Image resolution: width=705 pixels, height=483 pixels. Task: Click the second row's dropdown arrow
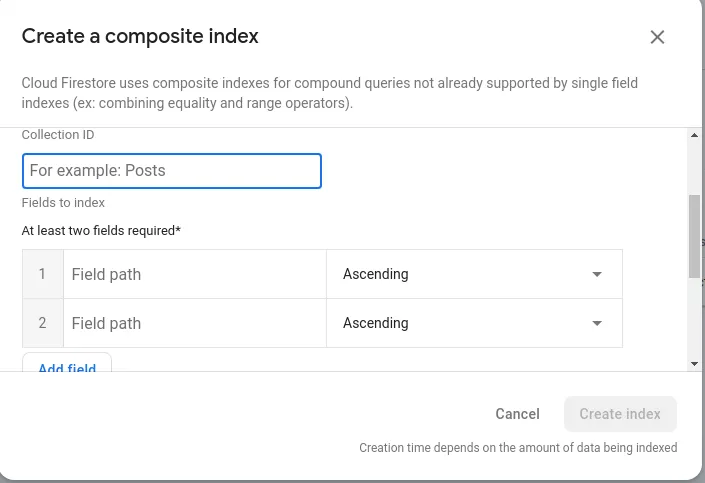click(x=597, y=324)
